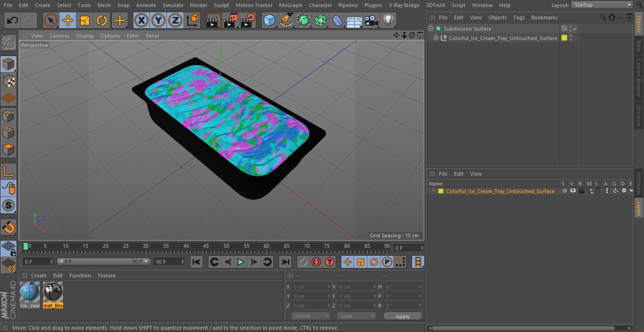Add a Camera object
The width and height of the screenshot is (644, 332).
click(371, 20)
